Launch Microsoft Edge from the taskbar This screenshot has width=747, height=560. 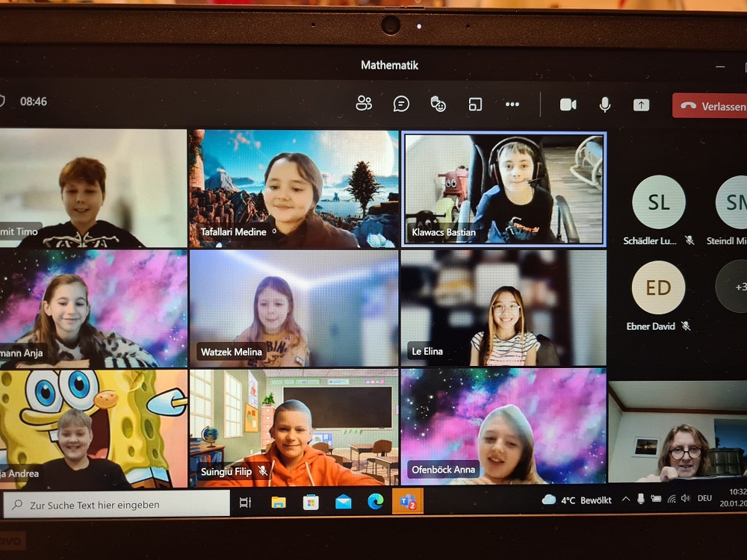(x=375, y=502)
